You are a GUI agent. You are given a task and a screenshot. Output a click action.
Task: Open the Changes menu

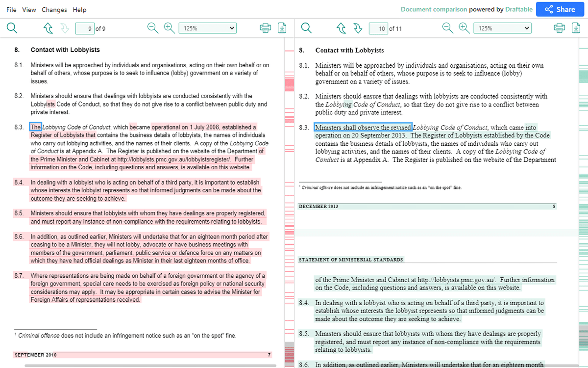tap(54, 9)
